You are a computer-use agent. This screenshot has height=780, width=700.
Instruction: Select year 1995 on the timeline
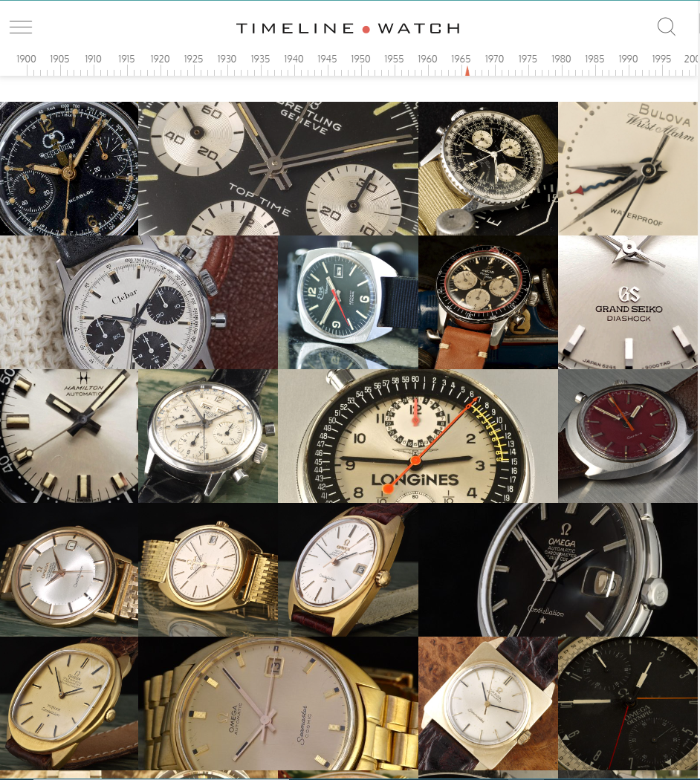661,59
